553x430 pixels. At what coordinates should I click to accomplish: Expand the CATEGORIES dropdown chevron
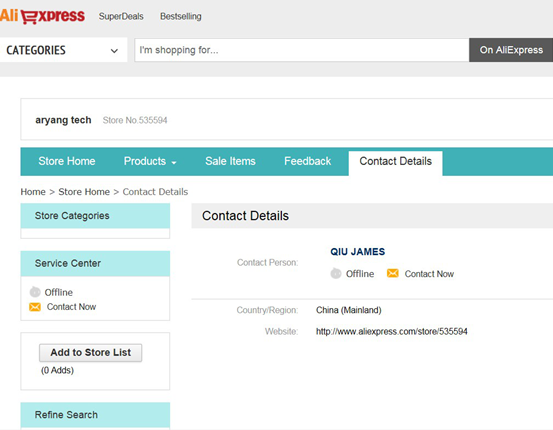[x=114, y=50]
